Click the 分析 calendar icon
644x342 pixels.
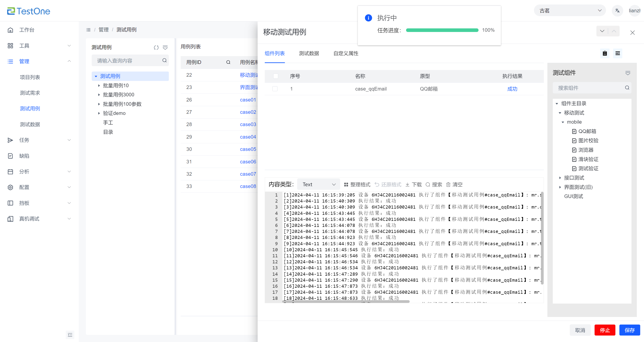tap(10, 172)
